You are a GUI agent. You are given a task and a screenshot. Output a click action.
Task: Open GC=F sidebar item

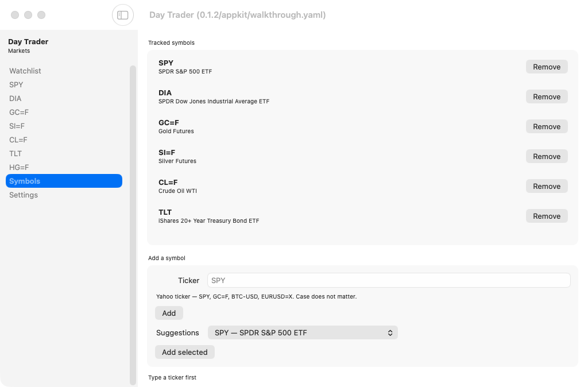coord(64,112)
